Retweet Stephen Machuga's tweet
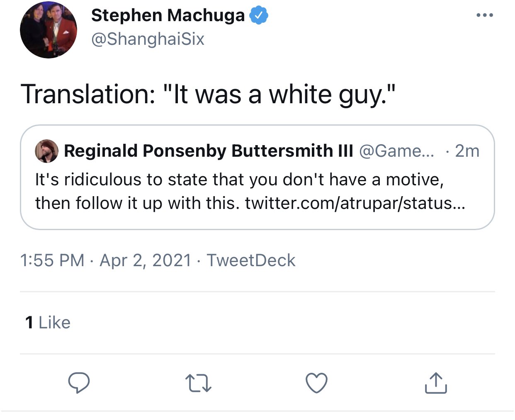 click(x=198, y=383)
